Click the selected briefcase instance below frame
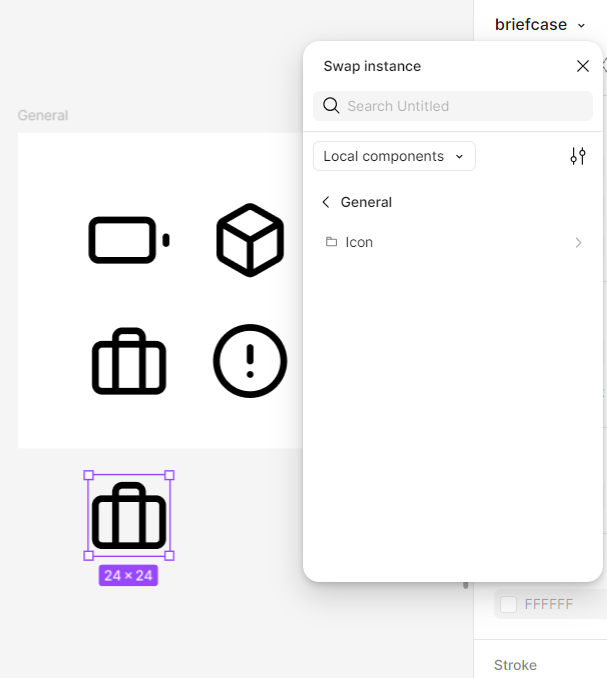The image size is (607, 678). click(129, 515)
